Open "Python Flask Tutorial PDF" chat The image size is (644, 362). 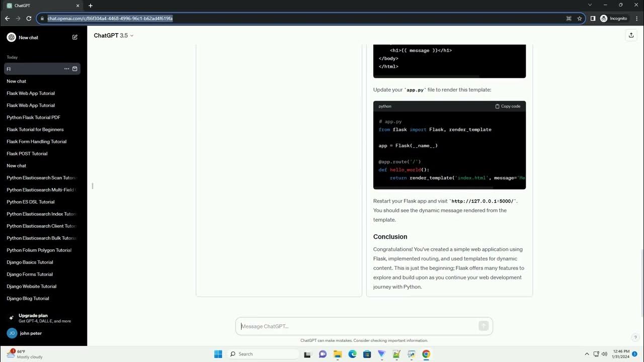(42, 117)
